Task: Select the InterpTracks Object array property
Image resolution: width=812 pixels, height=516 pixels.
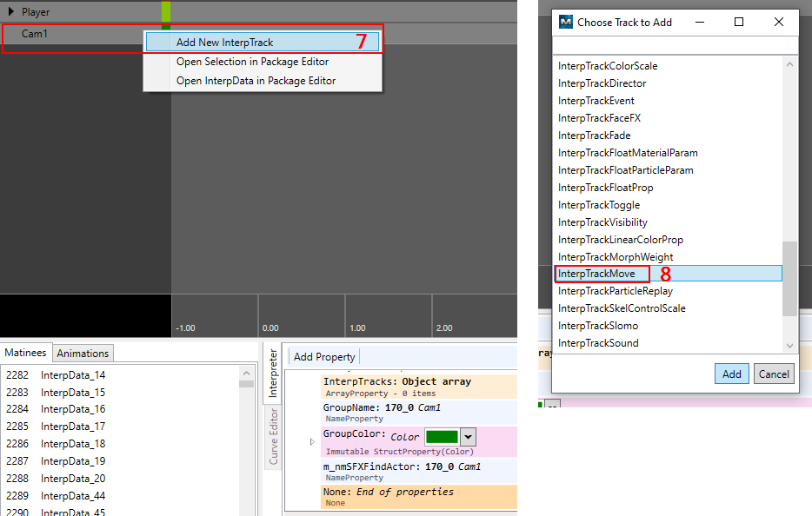Action: tap(418, 387)
